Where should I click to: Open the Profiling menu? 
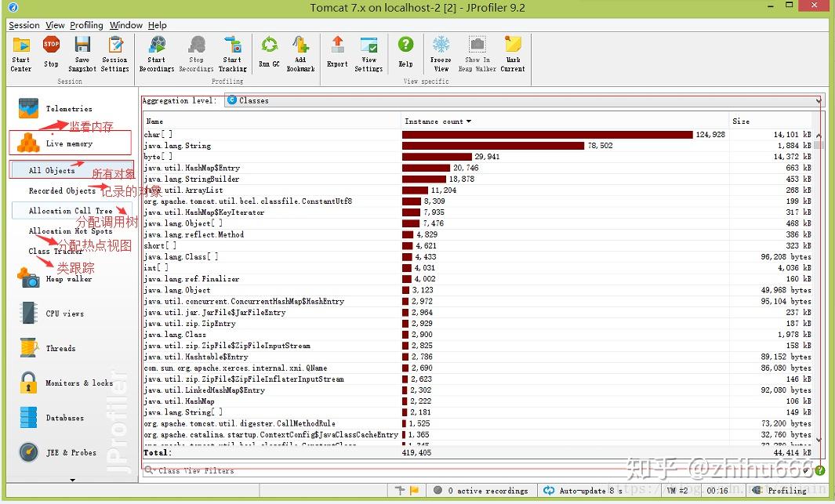pos(86,25)
